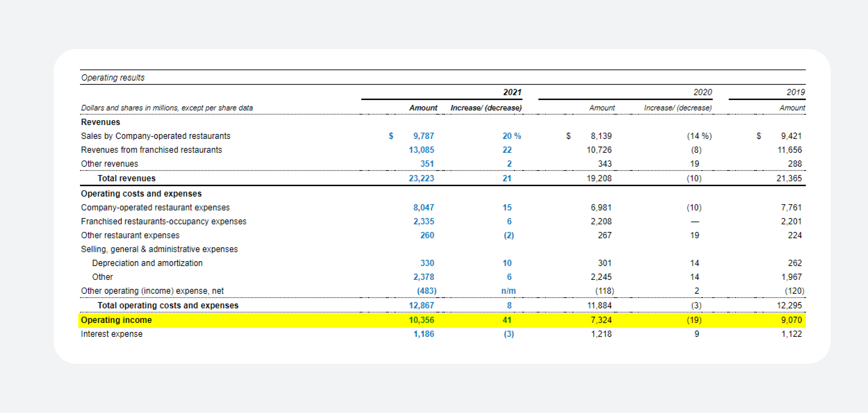Click the 'Revenues' section heading
868x413 pixels.
(100, 122)
